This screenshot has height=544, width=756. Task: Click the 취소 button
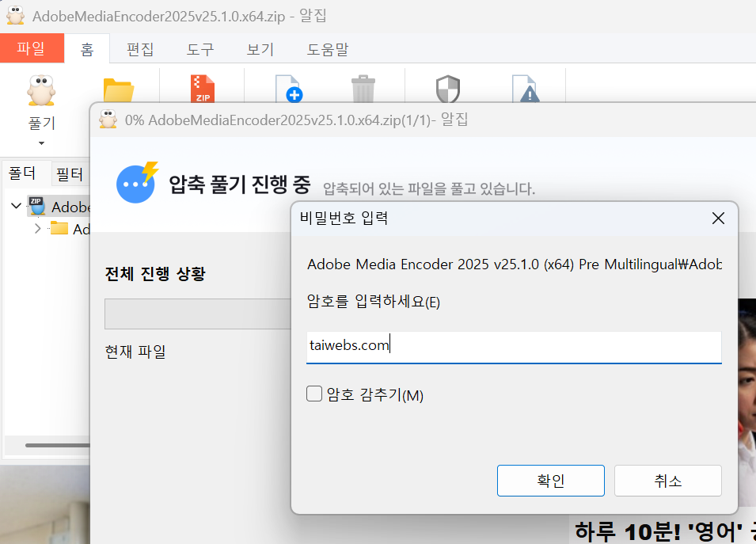click(668, 481)
